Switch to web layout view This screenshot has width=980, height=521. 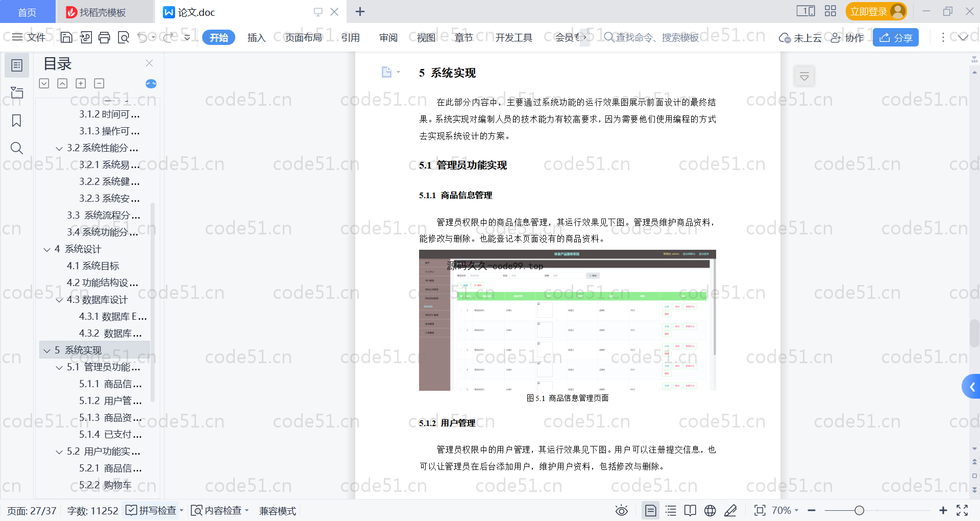[x=710, y=510]
